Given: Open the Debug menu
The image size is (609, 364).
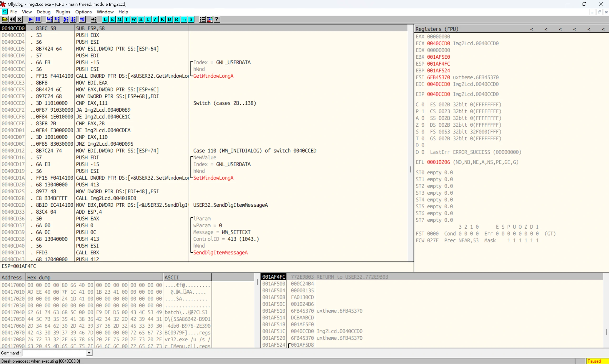Looking at the screenshot, I should point(43,12).
